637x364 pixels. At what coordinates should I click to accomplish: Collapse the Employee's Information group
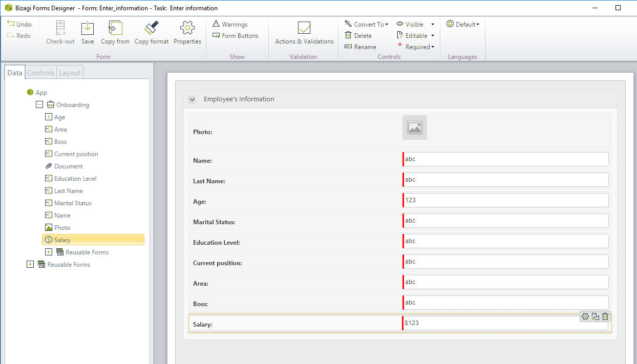(192, 99)
